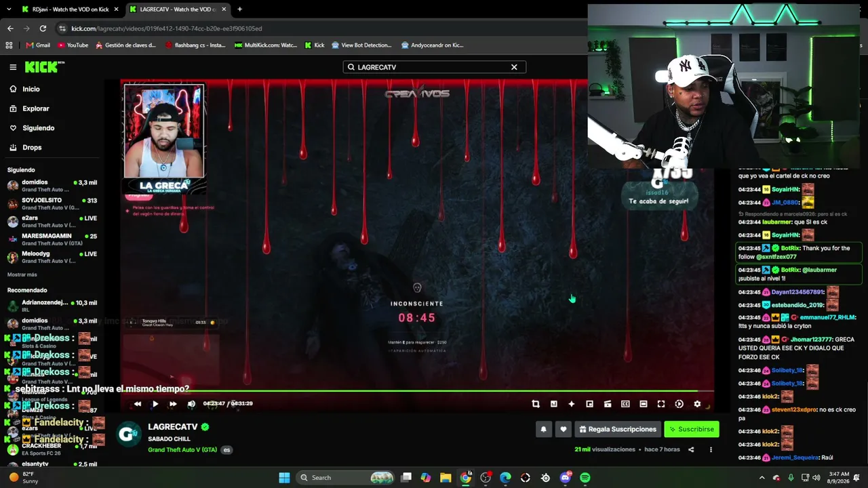Follow LAGRECATV with the heart button
This screenshot has width=868, height=488.
click(563, 429)
